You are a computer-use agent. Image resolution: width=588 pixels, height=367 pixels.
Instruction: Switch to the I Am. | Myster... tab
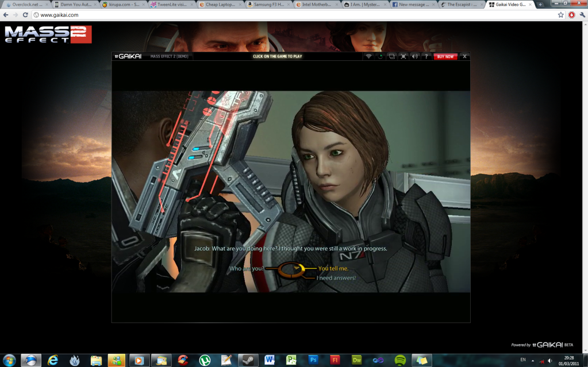[365, 5]
